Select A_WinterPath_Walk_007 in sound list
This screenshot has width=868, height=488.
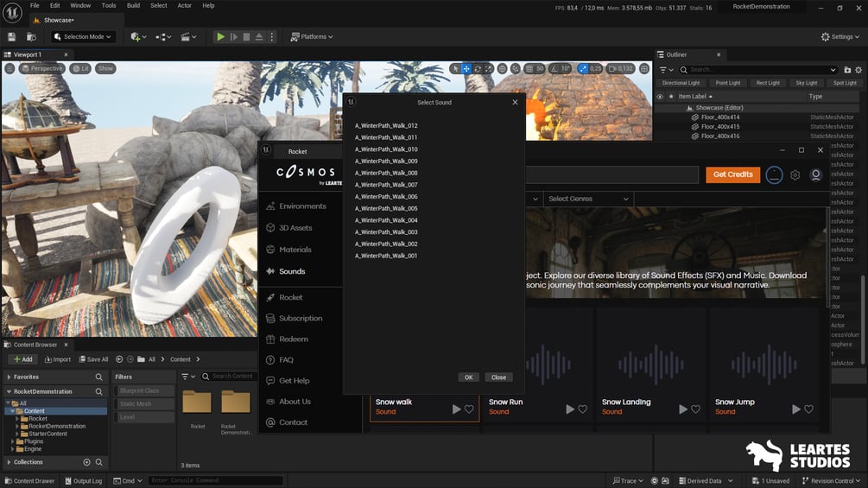[x=386, y=185]
